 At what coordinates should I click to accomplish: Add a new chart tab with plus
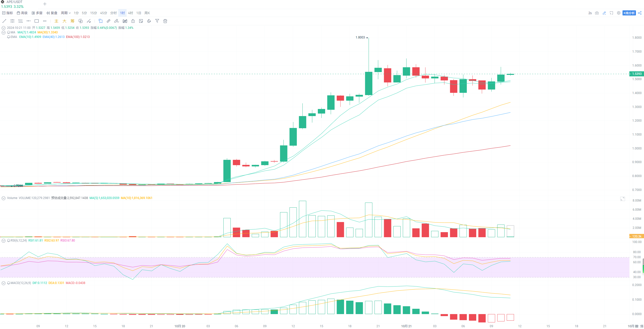(45, 4)
